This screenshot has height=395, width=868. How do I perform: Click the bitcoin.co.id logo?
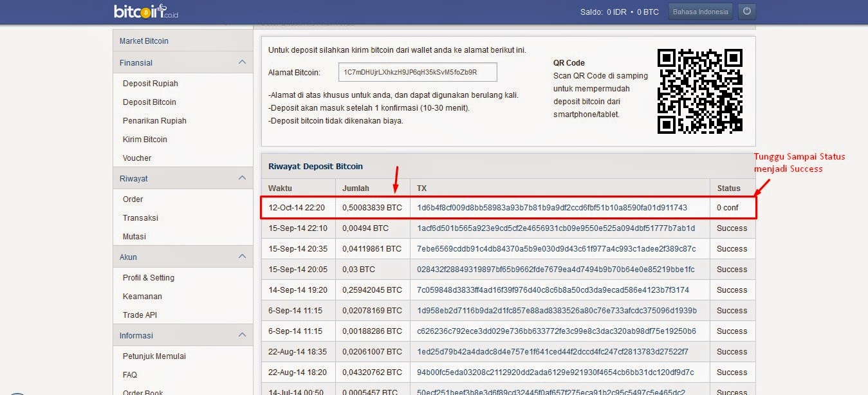point(146,11)
